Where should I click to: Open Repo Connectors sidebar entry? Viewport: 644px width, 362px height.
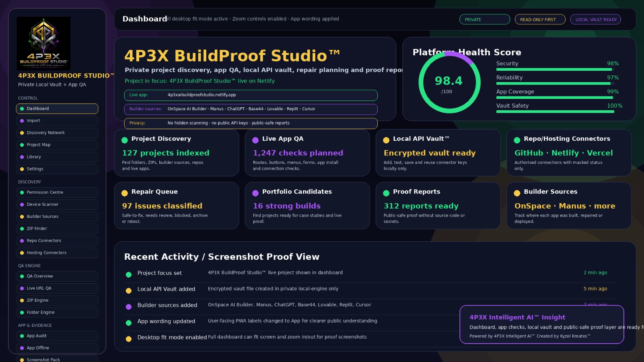[x=57, y=240]
